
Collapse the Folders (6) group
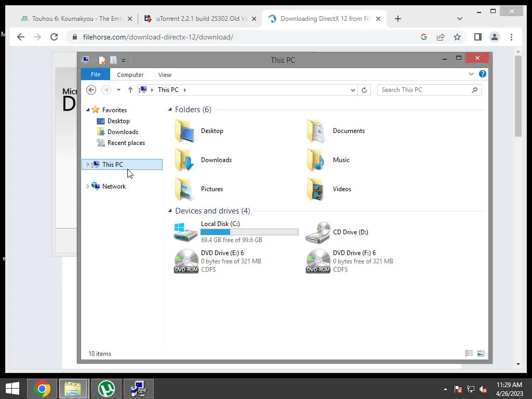point(170,109)
